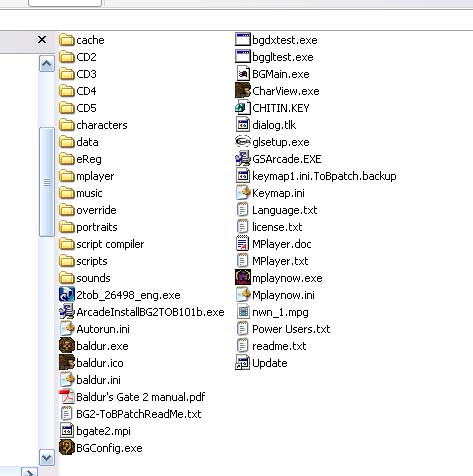Click the Update shortcut icon
Screen dimensions: 473x476
point(243,363)
